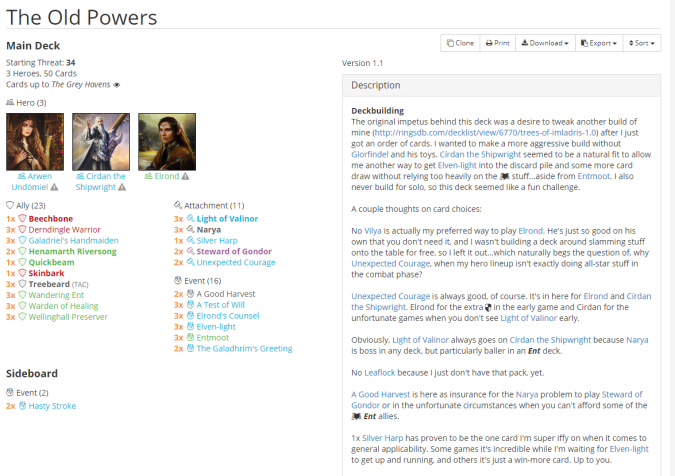Click warning icon beside Arwen Undómiel
Image resolution: width=675 pixels, height=476 pixels.
pos(54,187)
